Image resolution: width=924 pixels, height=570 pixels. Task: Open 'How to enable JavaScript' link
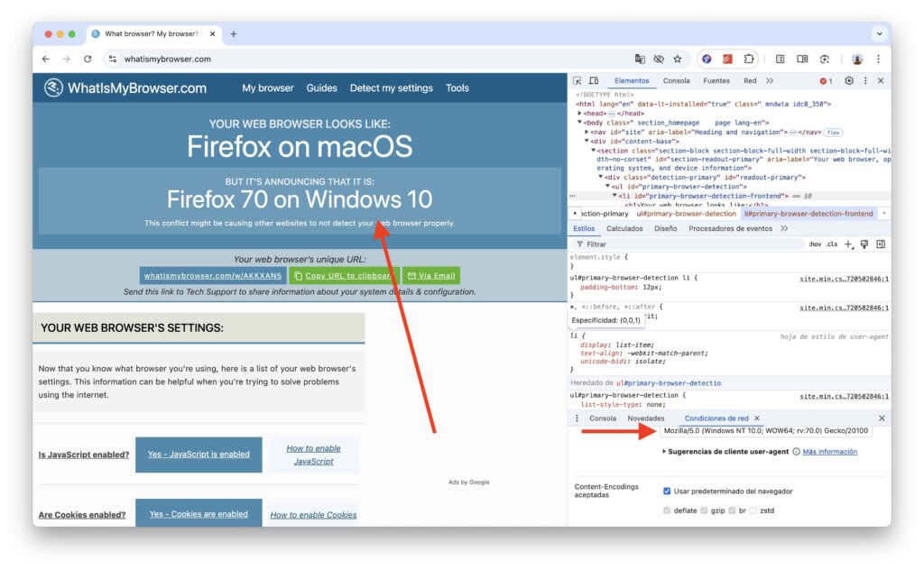pos(313,455)
